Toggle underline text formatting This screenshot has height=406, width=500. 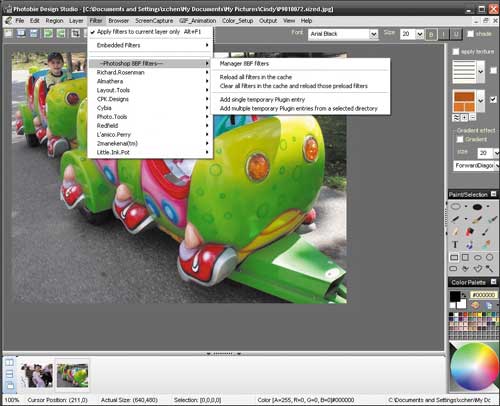[x=456, y=34]
